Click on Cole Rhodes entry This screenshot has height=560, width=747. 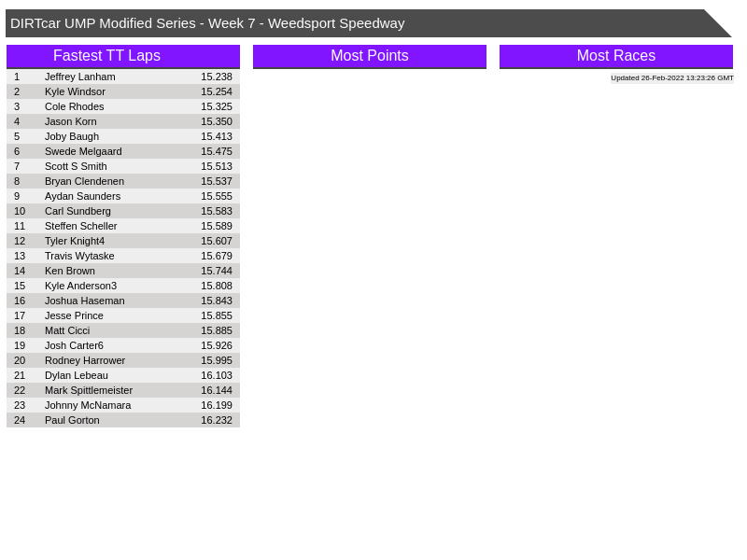pyautogui.click(x=75, y=106)
